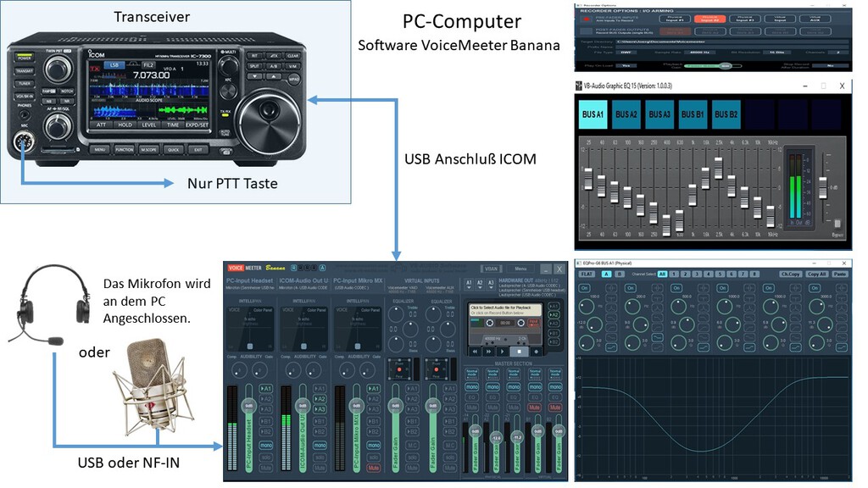Click the PC-Input Headset fader knob
The height and width of the screenshot is (488, 868).
(249, 406)
